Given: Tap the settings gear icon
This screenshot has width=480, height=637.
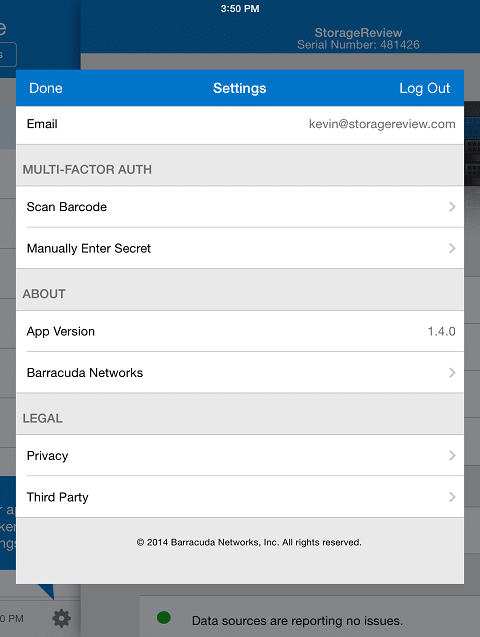Looking at the screenshot, I should coord(61,619).
